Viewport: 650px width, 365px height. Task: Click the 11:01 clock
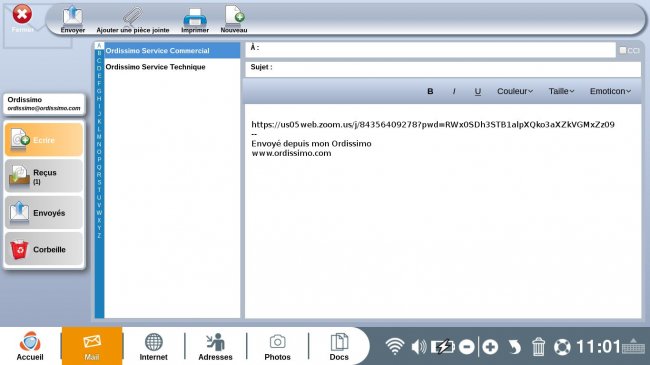(x=598, y=347)
